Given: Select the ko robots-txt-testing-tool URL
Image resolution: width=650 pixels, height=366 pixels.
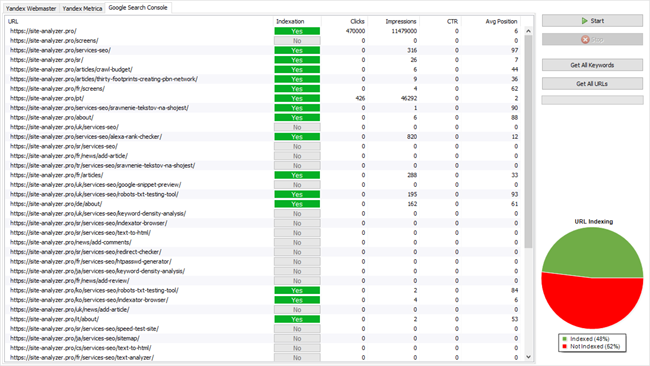Looking at the screenshot, I should pos(94,290).
